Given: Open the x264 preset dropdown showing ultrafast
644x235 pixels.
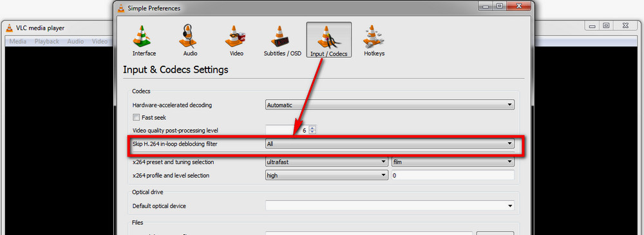Looking at the screenshot, I should (x=327, y=162).
